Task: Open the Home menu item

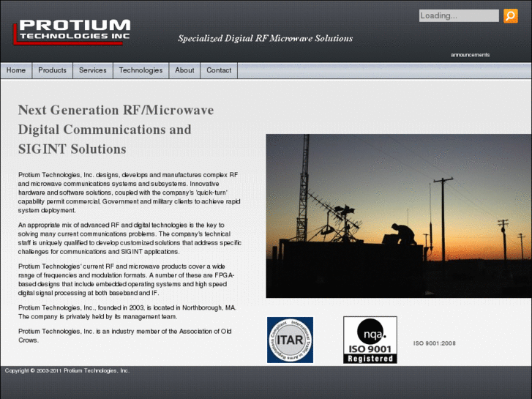Action: tap(16, 70)
